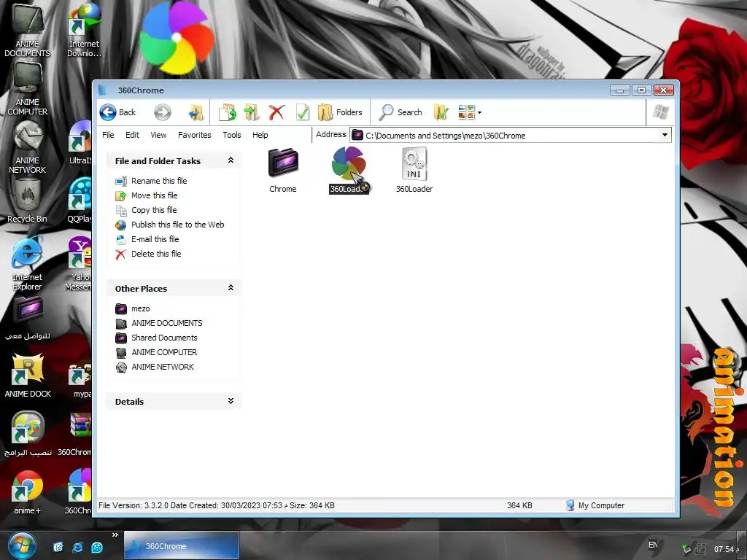
Task: Click third quick launch round icon
Action: [97, 547]
